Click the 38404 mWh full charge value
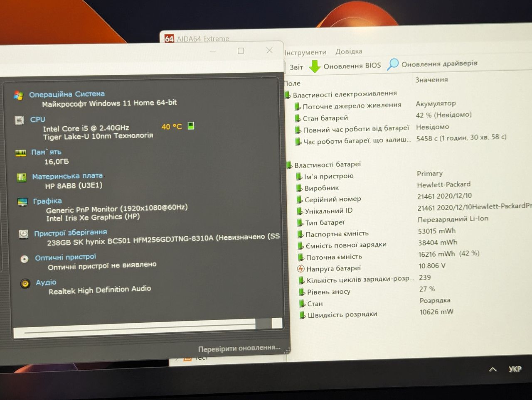The image size is (532, 400). pyautogui.click(x=438, y=242)
